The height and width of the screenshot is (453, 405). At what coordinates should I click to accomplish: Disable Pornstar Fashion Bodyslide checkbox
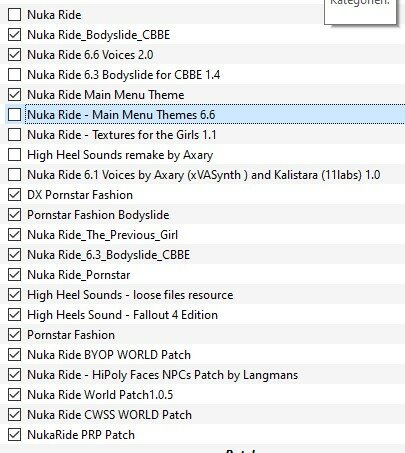click(14, 215)
